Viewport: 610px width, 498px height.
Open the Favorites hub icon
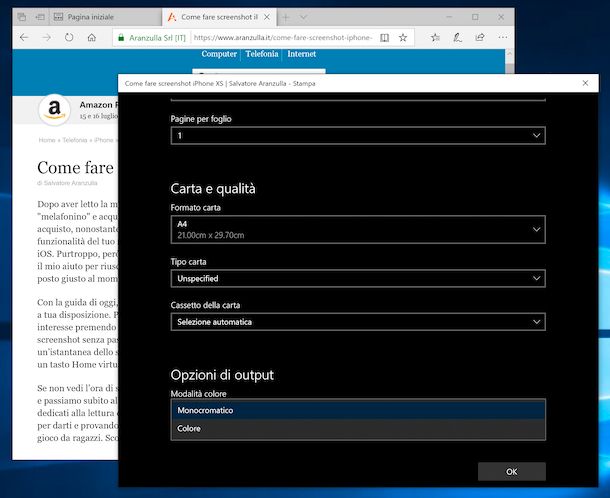pyautogui.click(x=435, y=37)
